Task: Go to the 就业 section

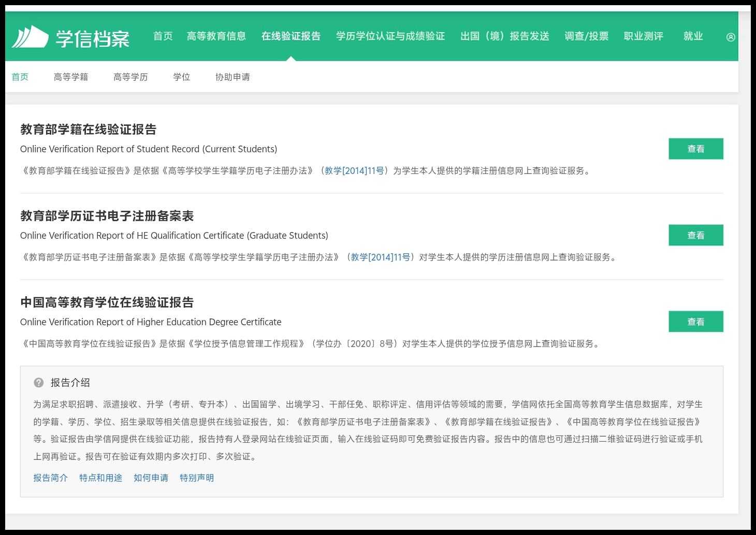Action: (693, 36)
